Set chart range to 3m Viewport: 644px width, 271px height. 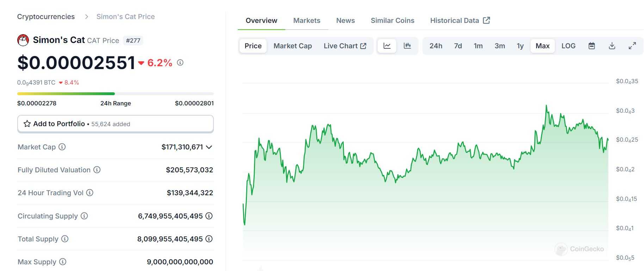(x=500, y=46)
